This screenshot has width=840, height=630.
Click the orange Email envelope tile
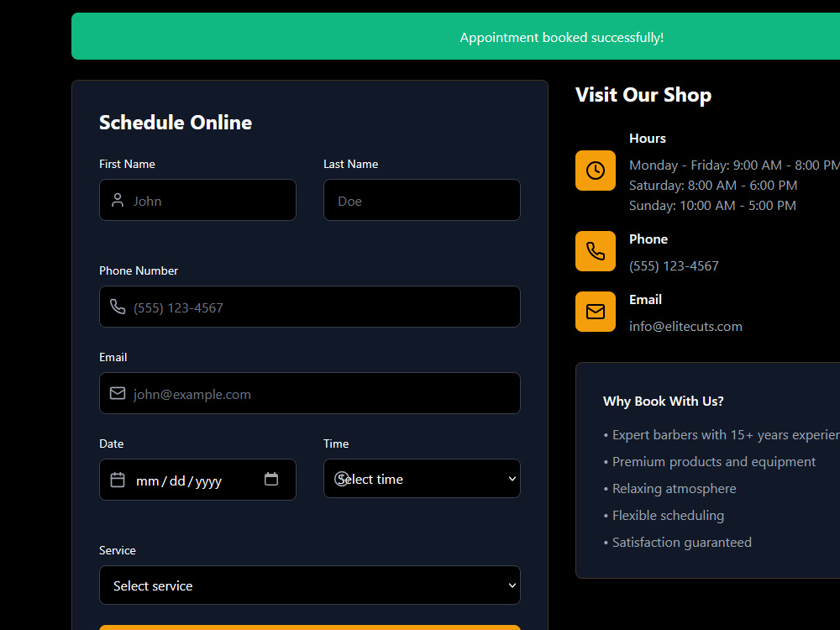[596, 312]
